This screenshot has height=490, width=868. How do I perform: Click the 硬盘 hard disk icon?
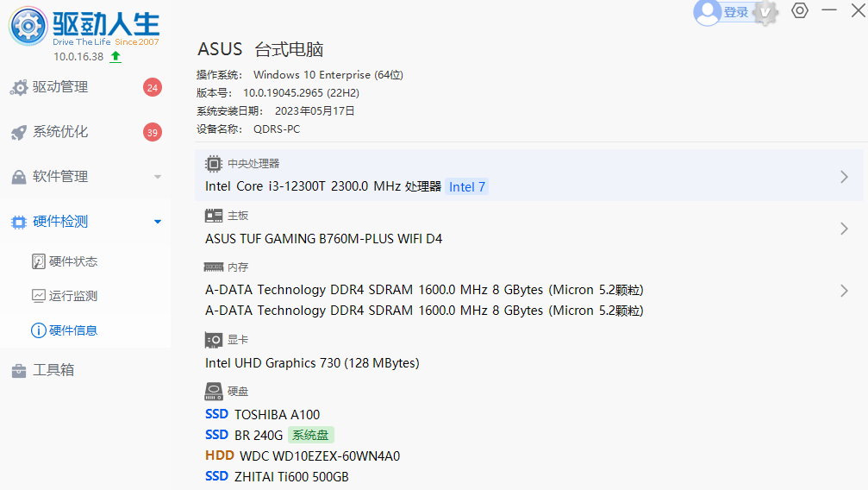pyautogui.click(x=214, y=392)
